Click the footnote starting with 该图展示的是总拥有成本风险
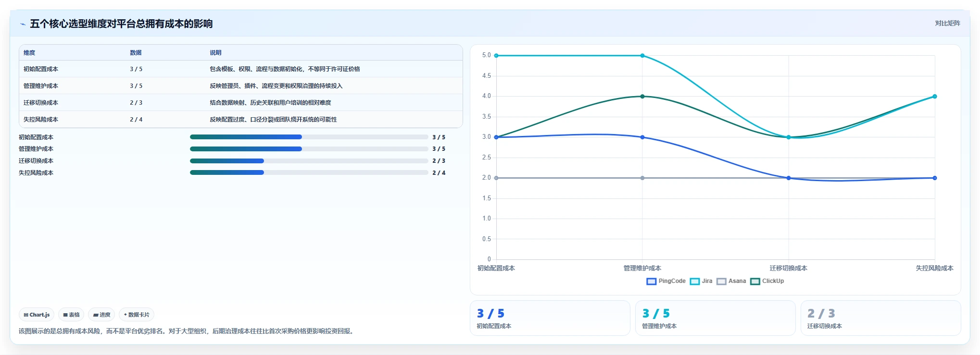This screenshot has width=980, height=355. click(188, 331)
